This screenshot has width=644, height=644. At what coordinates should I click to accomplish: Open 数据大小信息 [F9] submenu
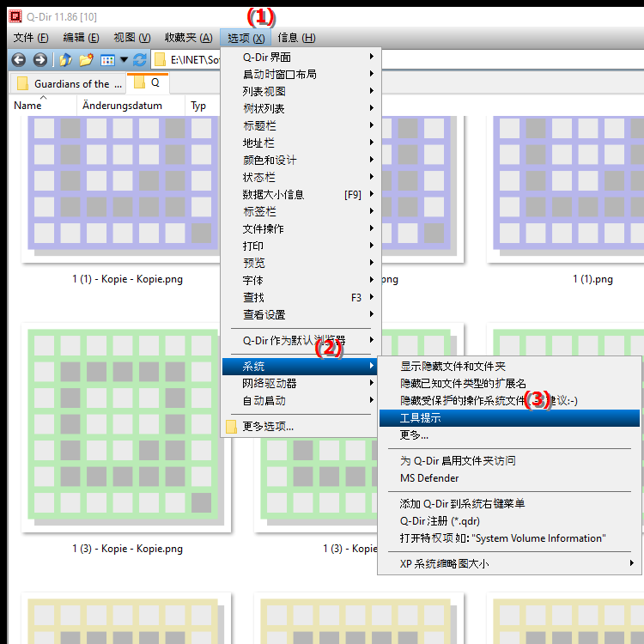click(301, 194)
